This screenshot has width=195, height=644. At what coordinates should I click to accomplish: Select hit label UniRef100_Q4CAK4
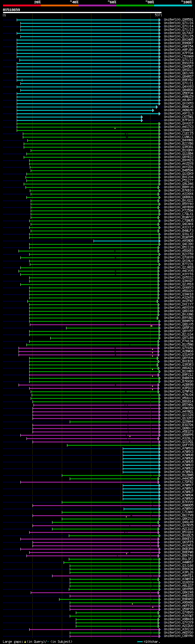coord(179,224)
